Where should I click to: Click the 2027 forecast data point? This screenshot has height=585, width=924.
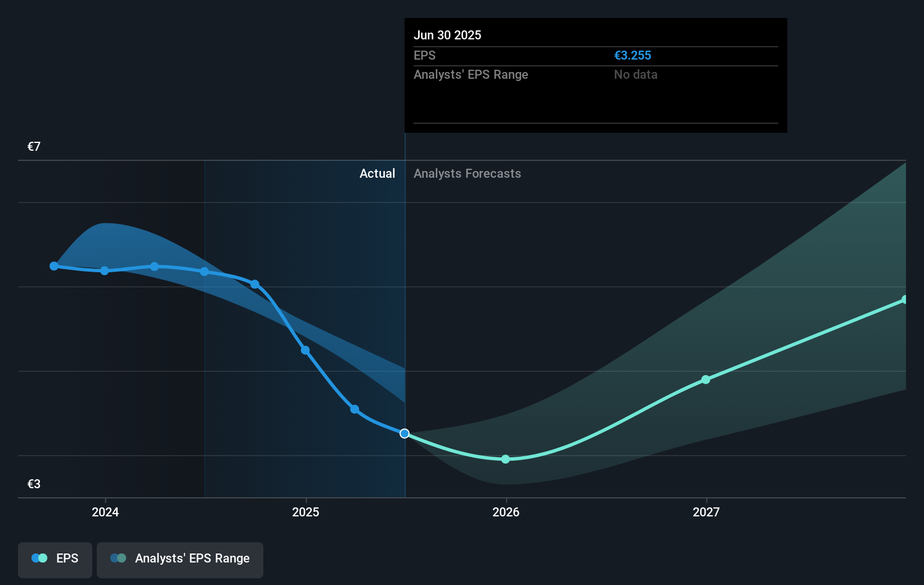pos(705,380)
